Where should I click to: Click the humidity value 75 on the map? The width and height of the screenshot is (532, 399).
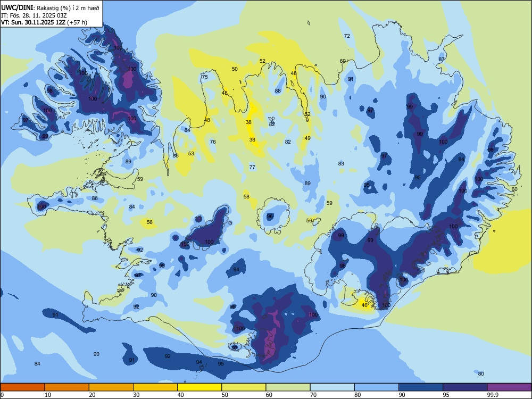[205, 77]
